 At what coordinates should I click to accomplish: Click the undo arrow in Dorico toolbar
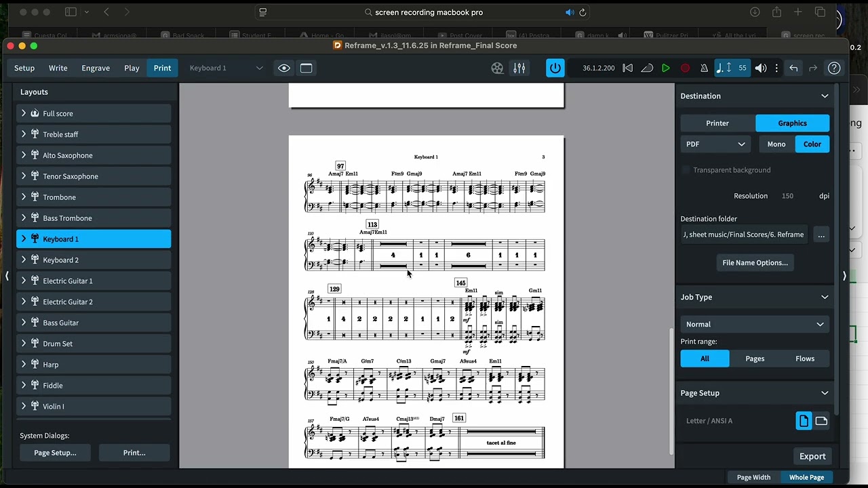793,68
